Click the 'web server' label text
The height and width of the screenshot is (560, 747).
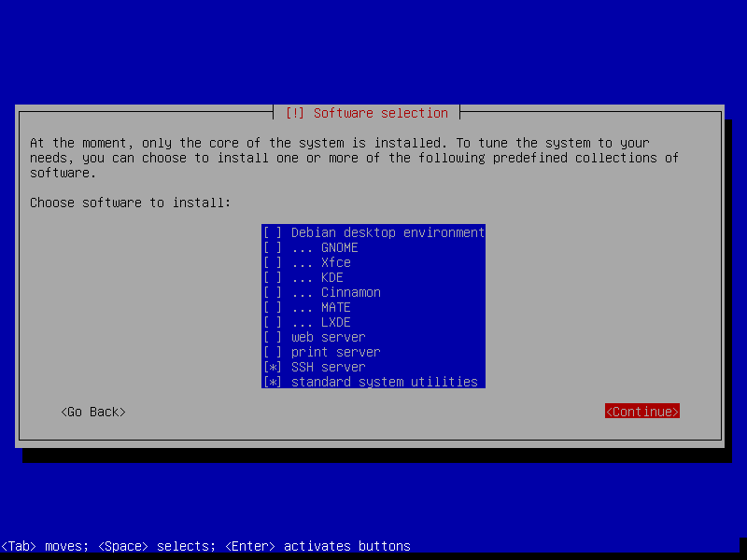[328, 337]
